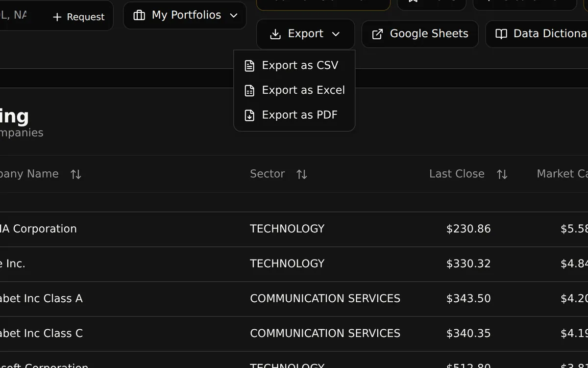The width and height of the screenshot is (588, 368).
Task: Click COMMUNICATION SERVICES in the Class C row
Action: [x=325, y=333]
